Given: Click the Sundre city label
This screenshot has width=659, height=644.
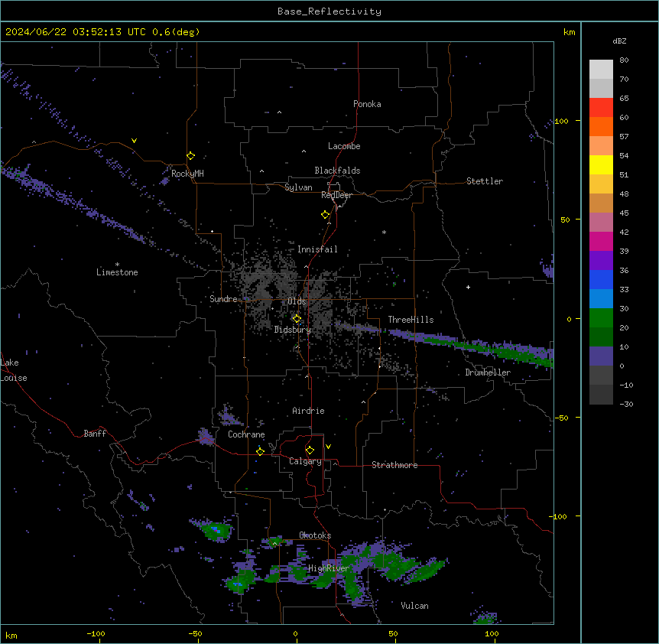Looking at the screenshot, I should [223, 299].
